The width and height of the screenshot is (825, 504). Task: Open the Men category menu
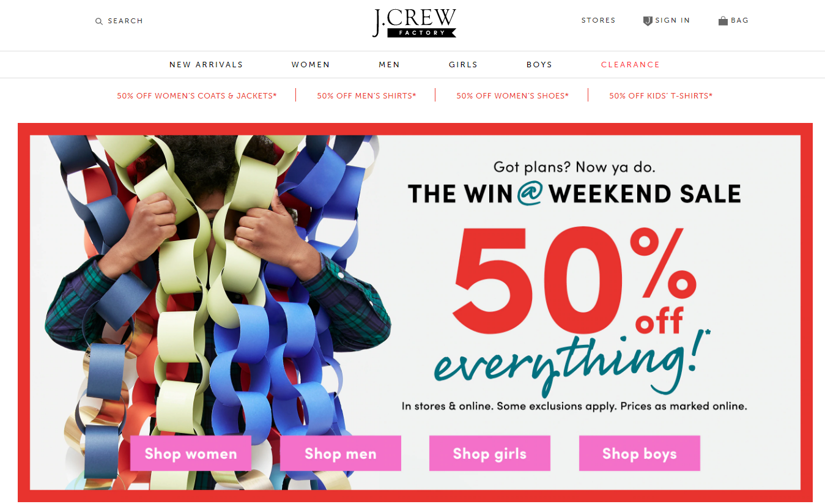click(389, 65)
